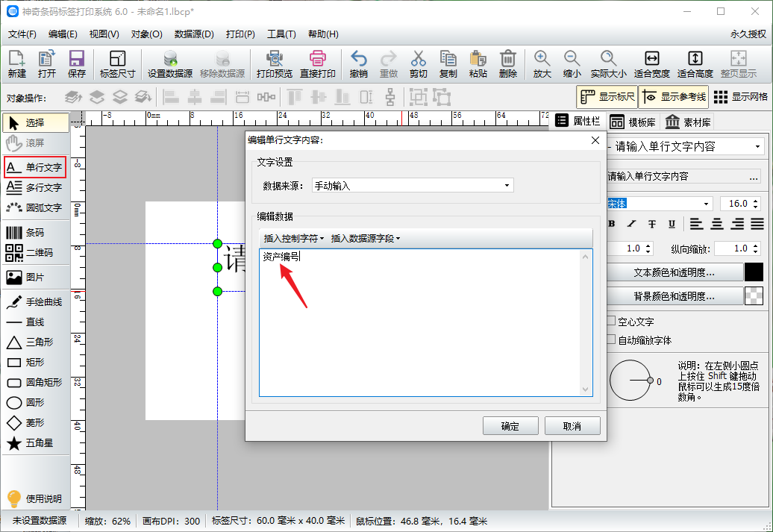The image size is (773, 532).
Task: Switch to the 模板库 tab
Action: pos(633,122)
